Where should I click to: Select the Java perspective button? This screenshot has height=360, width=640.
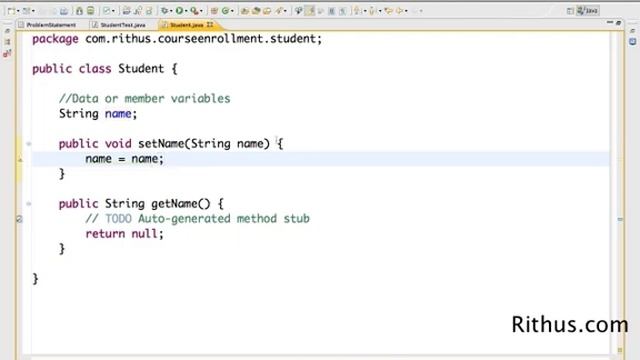point(588,11)
